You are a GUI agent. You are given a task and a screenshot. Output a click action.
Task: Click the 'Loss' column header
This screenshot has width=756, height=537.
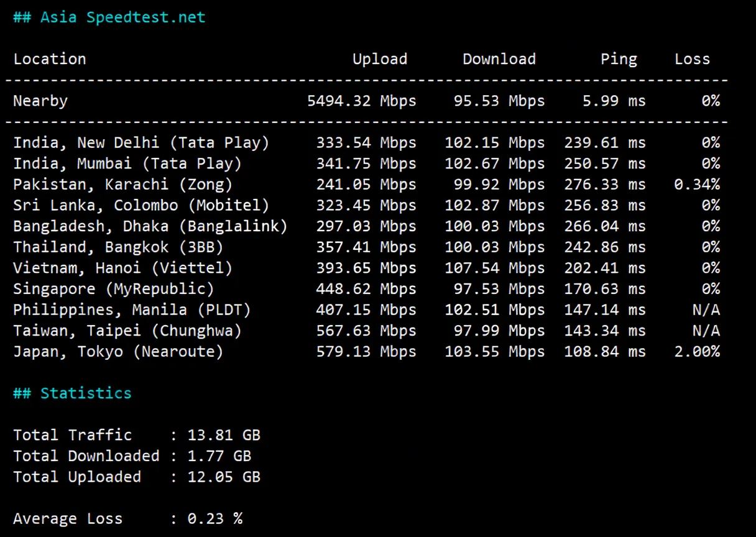(692, 59)
